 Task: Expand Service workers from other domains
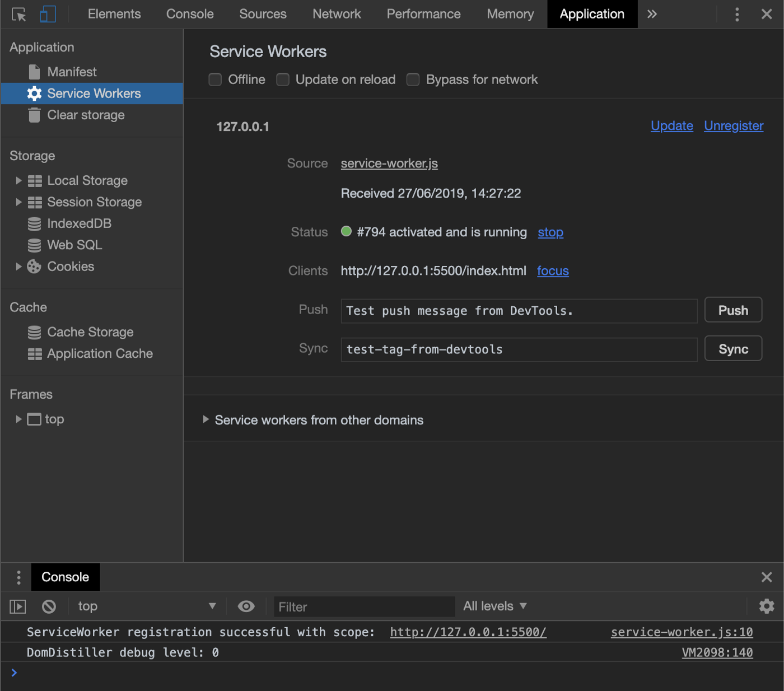[x=206, y=420]
